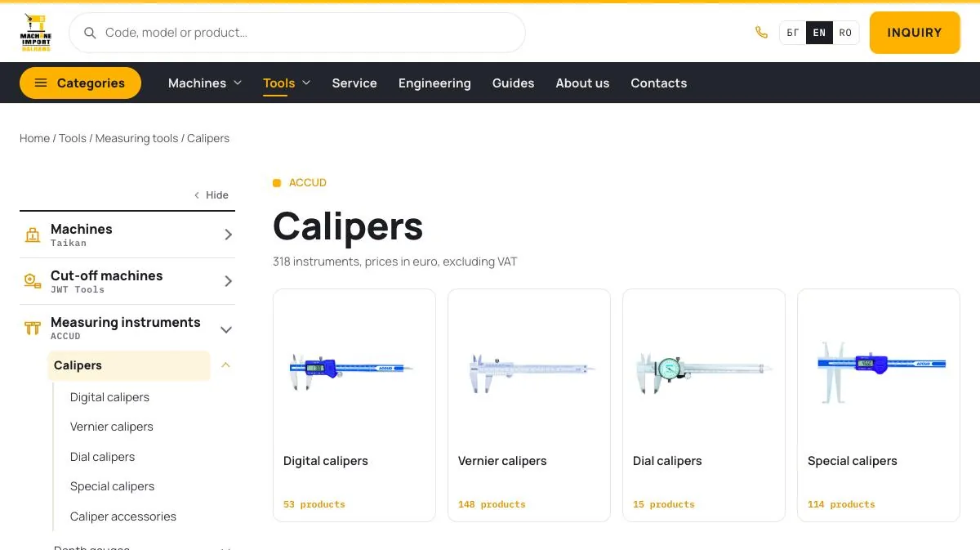The width and height of the screenshot is (980, 550).
Task: Open the Guides menu item
Action: coord(513,83)
